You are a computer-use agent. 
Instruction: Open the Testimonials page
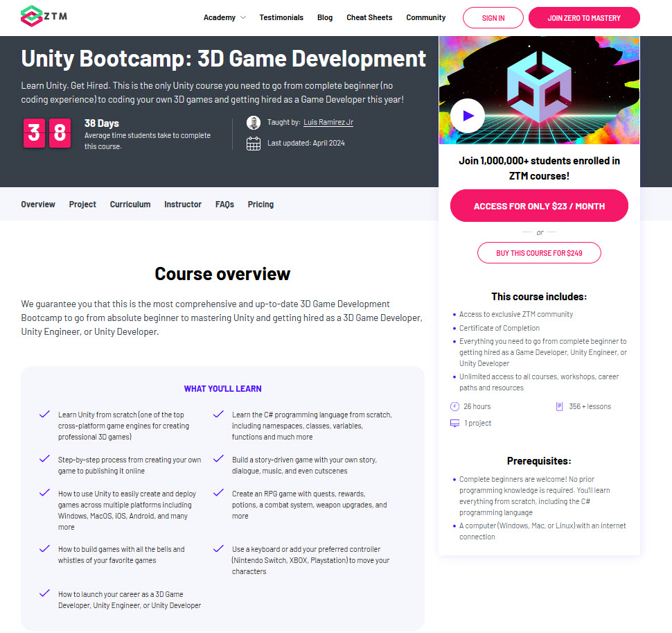pos(281,17)
